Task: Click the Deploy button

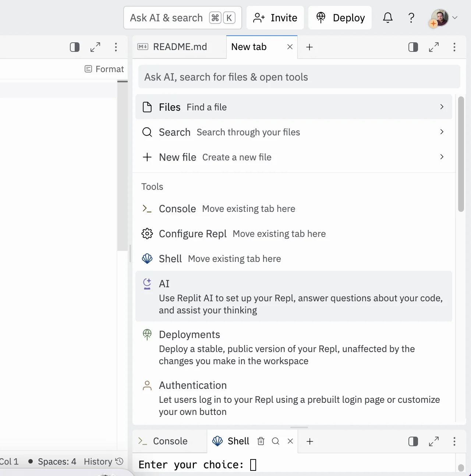Action: pos(340,18)
